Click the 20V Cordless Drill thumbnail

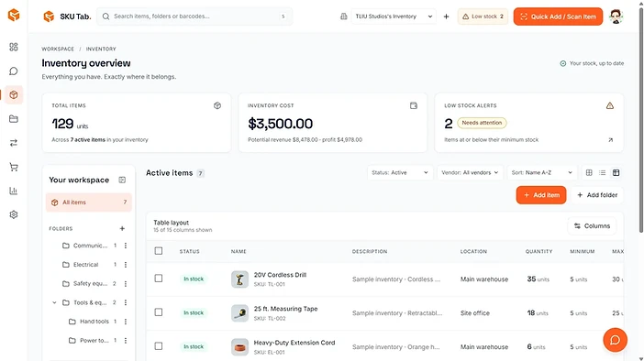pyautogui.click(x=239, y=279)
